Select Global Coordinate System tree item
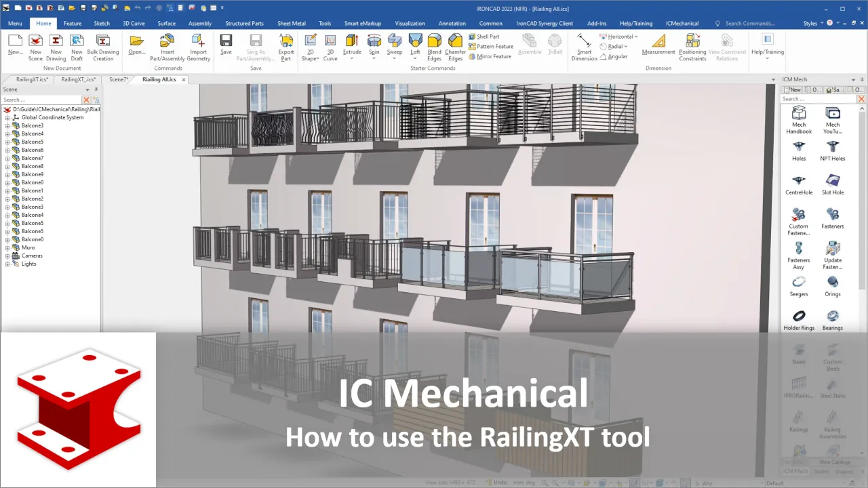868x488 pixels. 52,117
